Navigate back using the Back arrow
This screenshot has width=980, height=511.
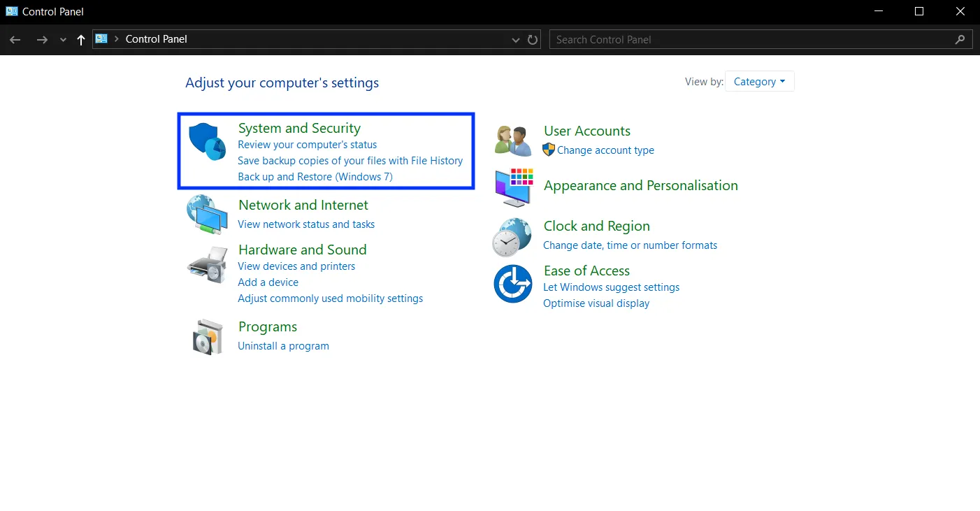(15, 39)
